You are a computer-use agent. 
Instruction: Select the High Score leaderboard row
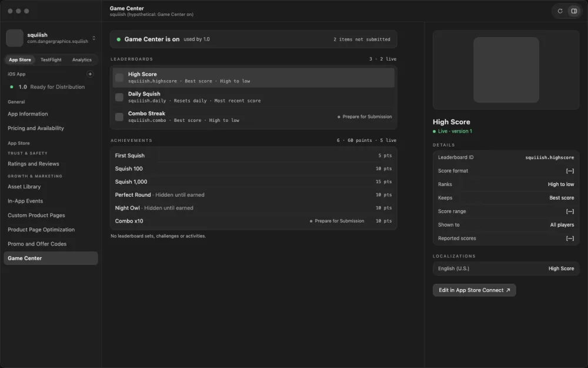pos(253,77)
